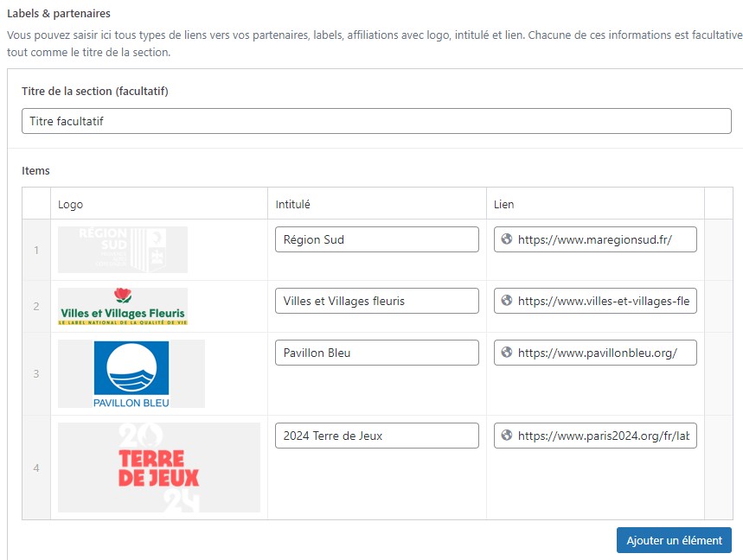Click the globe icon in the Villes et Villages link field
This screenshot has width=743, height=560.
tap(507, 302)
